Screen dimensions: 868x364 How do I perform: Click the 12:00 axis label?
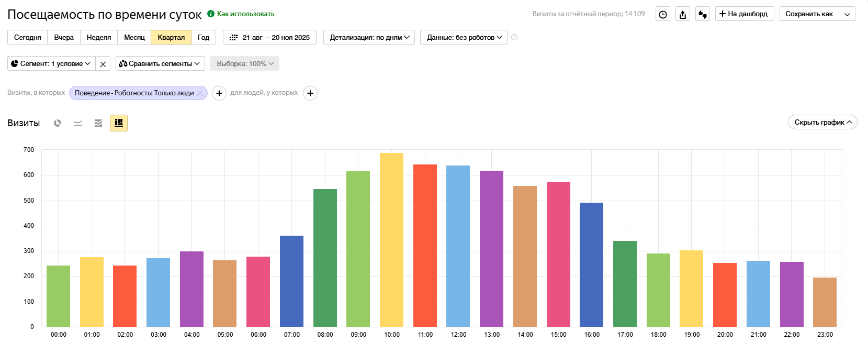pos(458,335)
